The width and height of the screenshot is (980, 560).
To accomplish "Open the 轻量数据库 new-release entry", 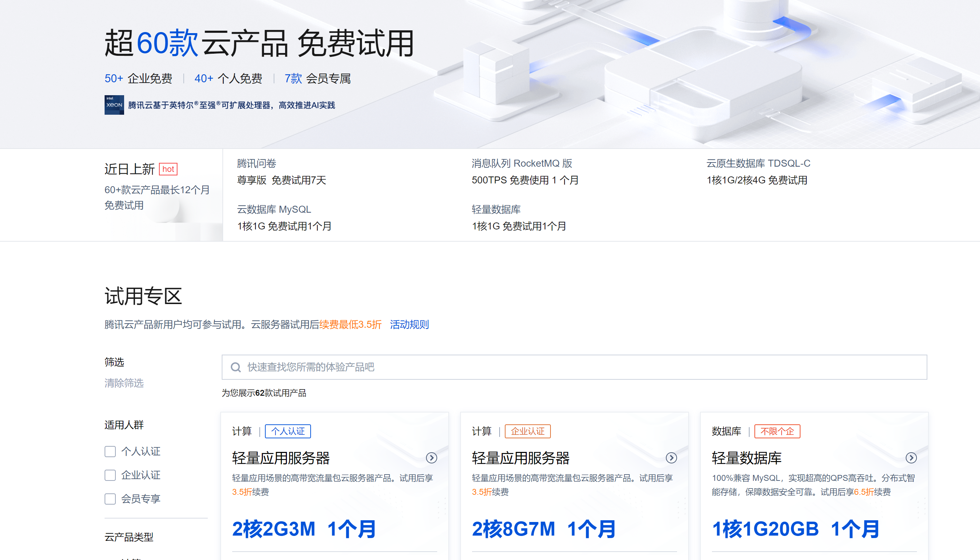I will 496,210.
